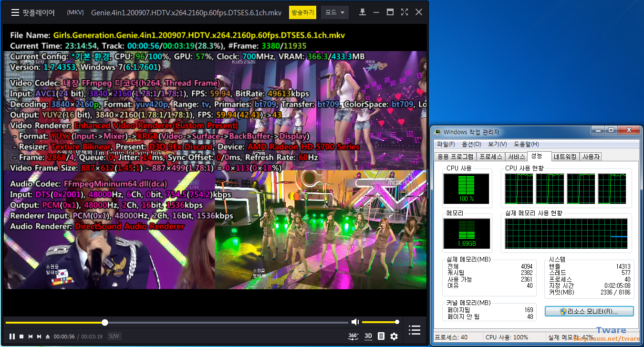Viewport: 644px width, 347px height.
Task: Click the Task Manager title bar icon
Action: click(x=438, y=132)
